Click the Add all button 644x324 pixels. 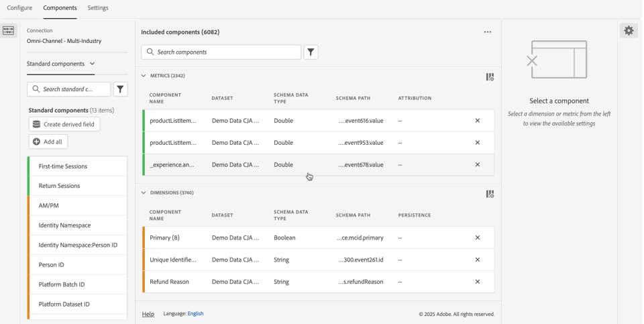coord(48,142)
